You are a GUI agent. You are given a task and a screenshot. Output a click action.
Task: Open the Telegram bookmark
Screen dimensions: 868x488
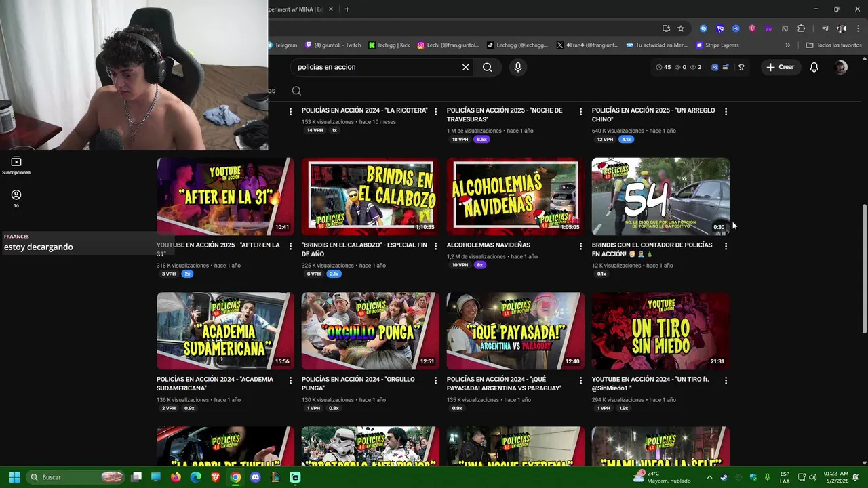(x=282, y=45)
